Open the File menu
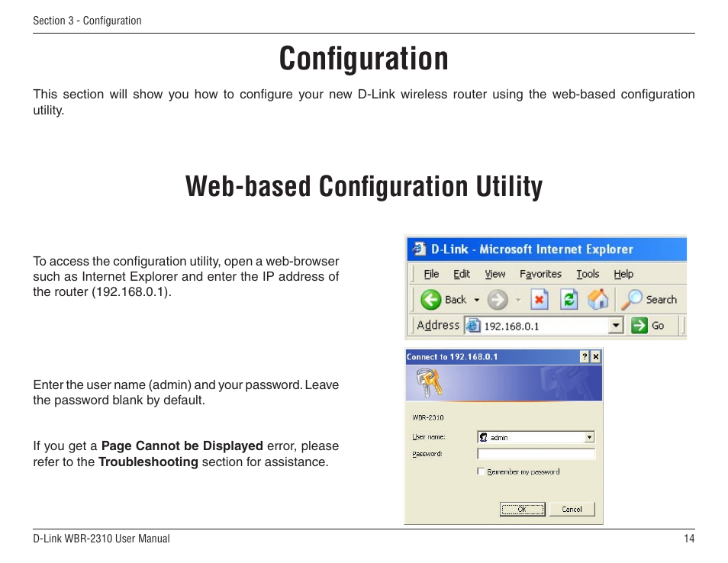Screen dimensions: 728x563 pos(431,274)
